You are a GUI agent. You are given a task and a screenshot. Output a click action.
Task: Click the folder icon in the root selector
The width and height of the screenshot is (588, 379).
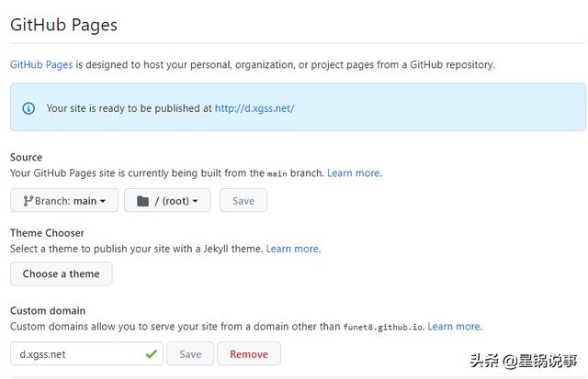click(x=142, y=200)
